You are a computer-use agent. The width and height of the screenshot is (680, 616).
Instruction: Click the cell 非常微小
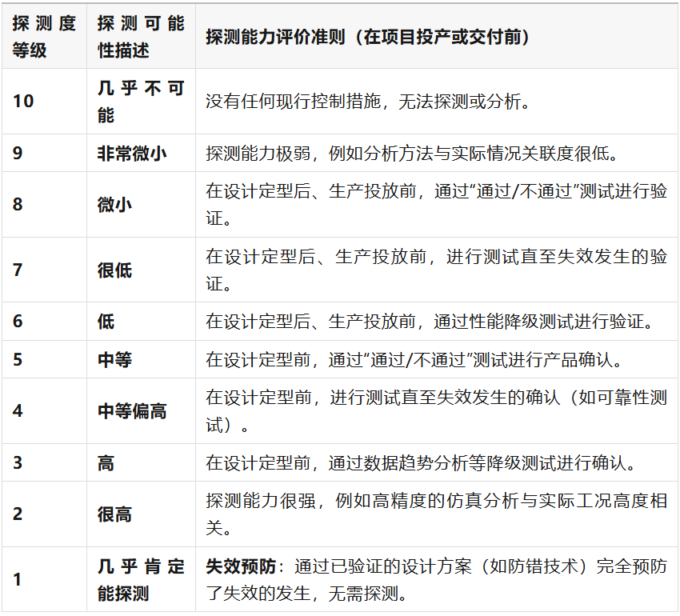[141, 153]
